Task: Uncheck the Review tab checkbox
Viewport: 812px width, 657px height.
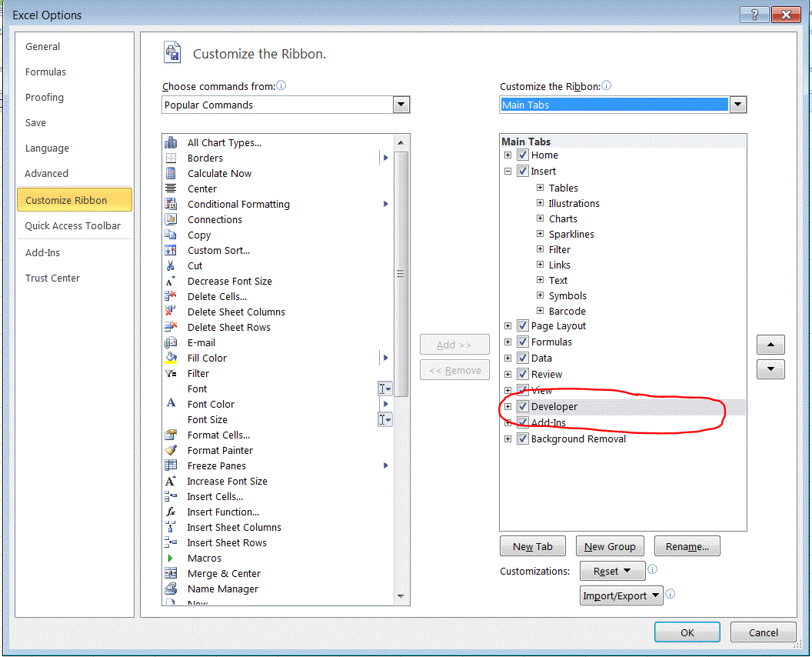Action: click(523, 374)
